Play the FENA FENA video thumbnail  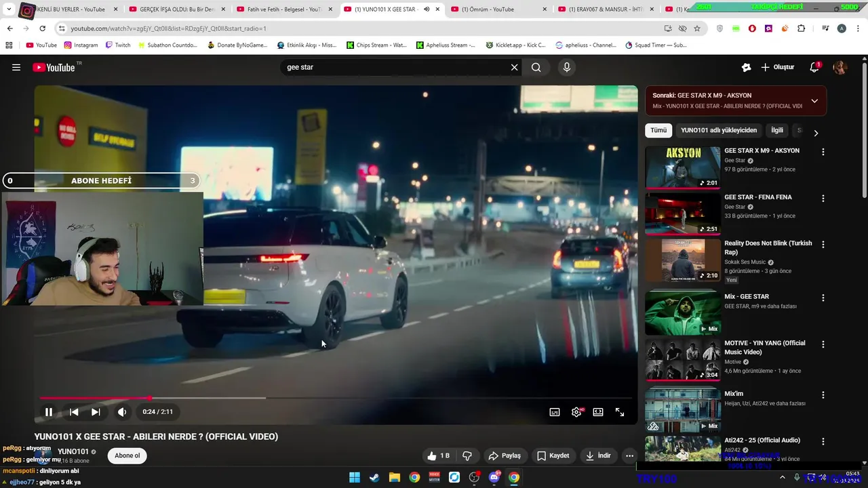click(682, 213)
